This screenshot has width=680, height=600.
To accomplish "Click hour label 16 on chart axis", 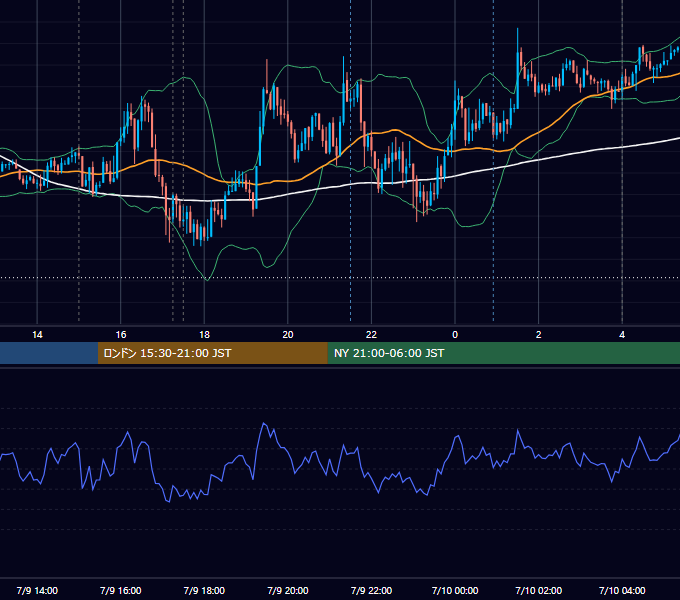I will click(x=121, y=335).
